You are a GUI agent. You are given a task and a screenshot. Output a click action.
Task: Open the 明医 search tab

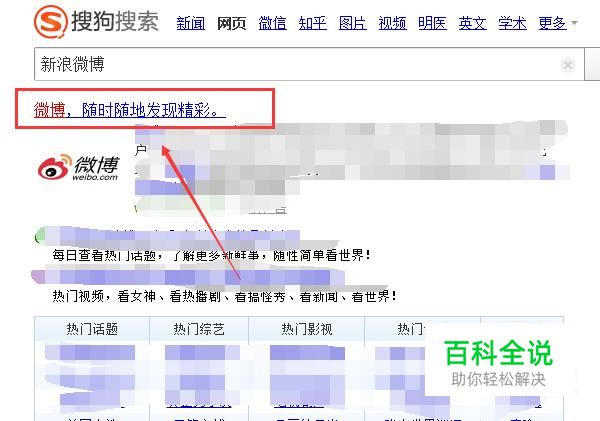(x=432, y=24)
